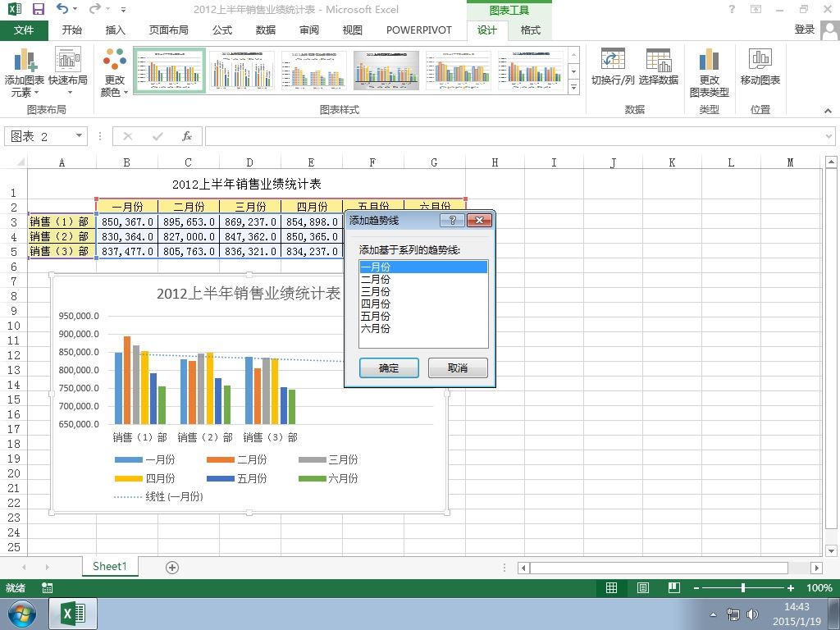Expand the chart styles gallery More arrow
The width and height of the screenshot is (840, 630).
(573, 86)
